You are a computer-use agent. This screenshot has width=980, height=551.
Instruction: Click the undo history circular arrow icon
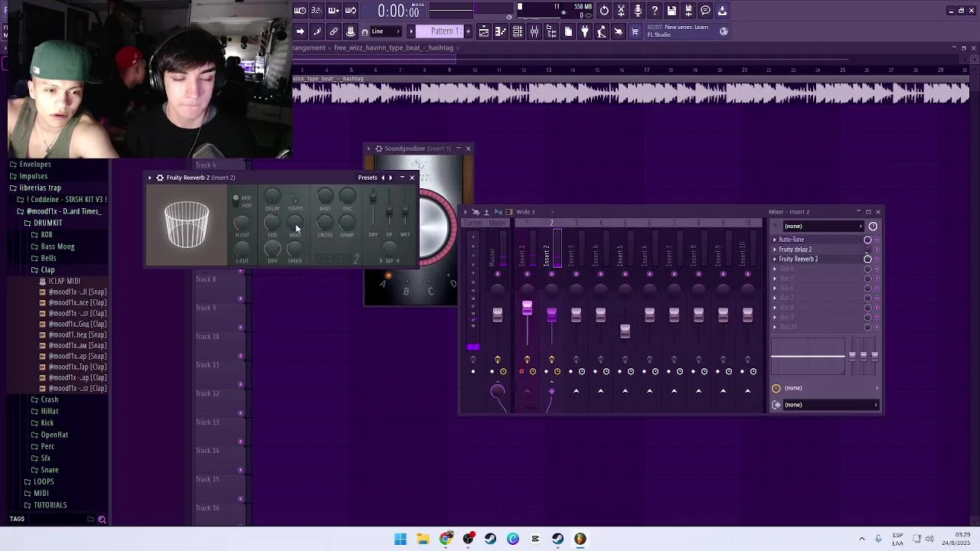coord(604,11)
